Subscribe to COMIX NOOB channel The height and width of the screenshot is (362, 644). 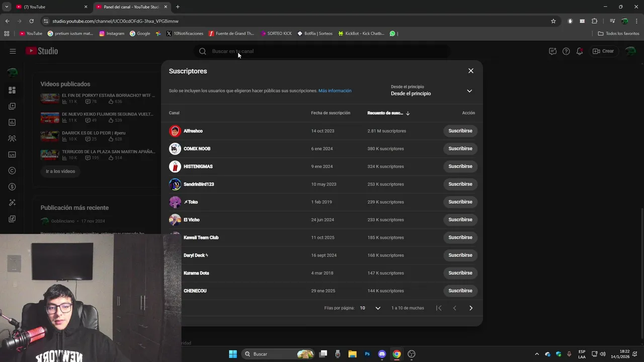point(460,148)
